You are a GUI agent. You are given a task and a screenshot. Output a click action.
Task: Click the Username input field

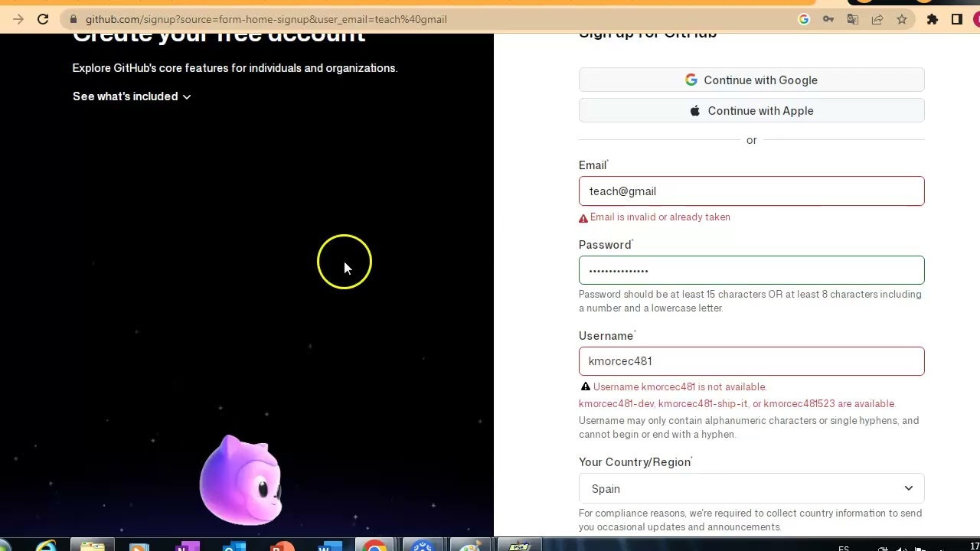click(x=751, y=361)
